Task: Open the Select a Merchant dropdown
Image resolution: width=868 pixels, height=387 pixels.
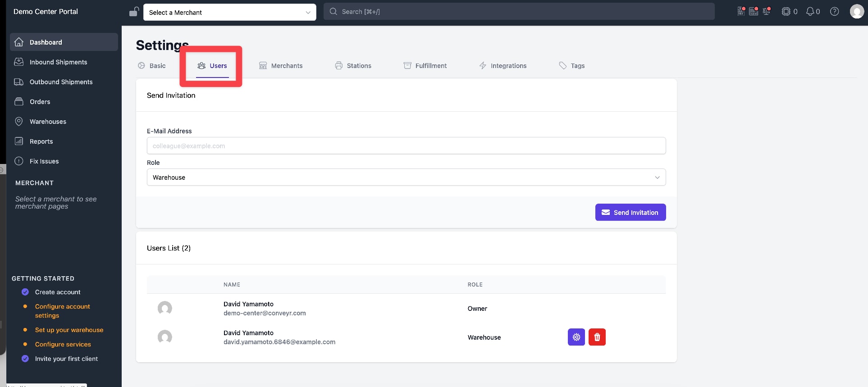Action: click(230, 12)
